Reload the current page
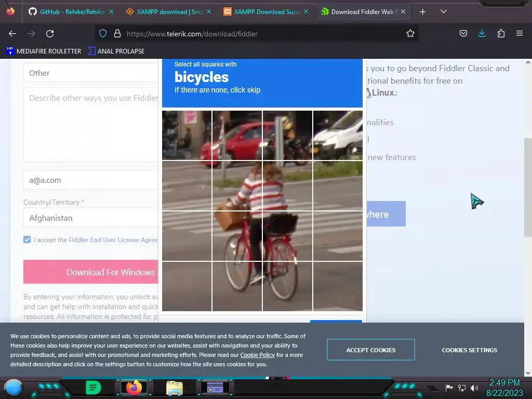532x399 pixels. tap(50, 34)
